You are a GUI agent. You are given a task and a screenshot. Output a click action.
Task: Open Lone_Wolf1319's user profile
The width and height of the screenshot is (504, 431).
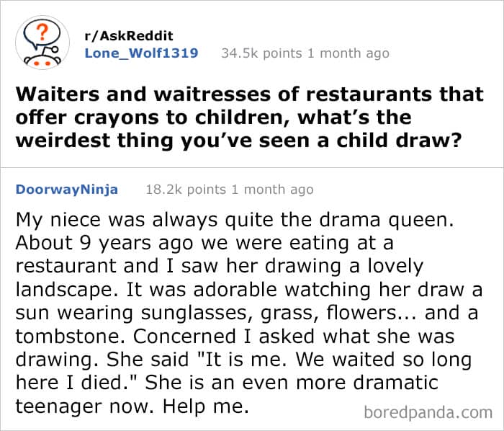click(142, 53)
